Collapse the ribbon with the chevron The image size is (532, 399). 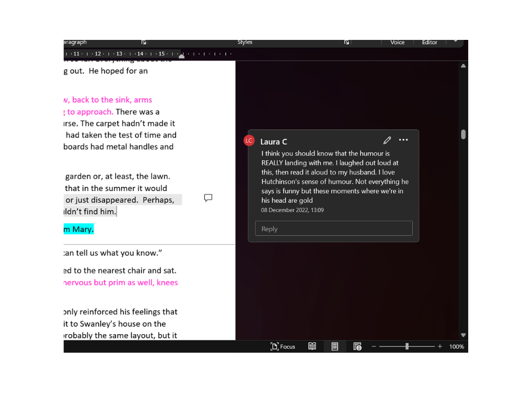tap(456, 41)
